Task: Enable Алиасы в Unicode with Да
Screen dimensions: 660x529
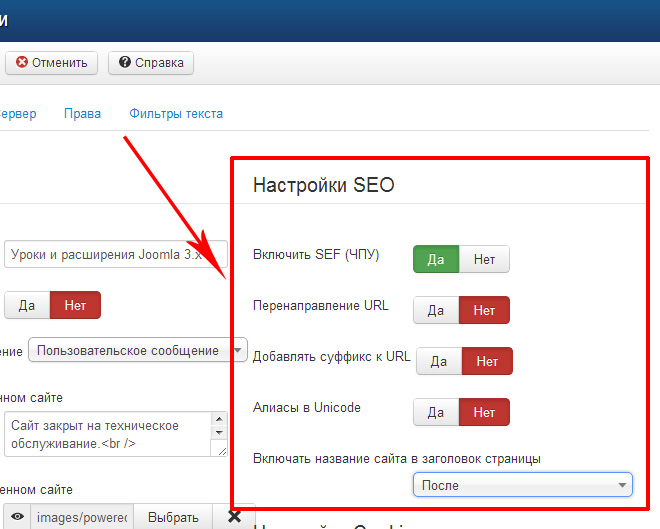Action: (436, 412)
